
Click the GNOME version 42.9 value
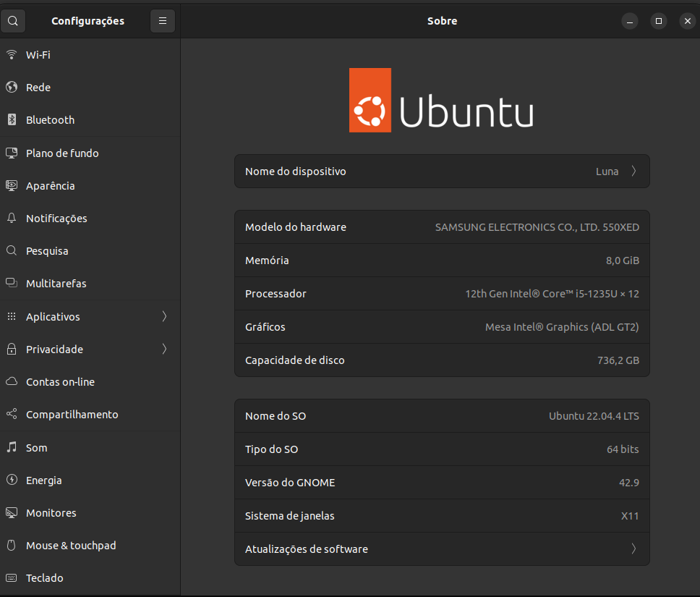[x=629, y=482]
